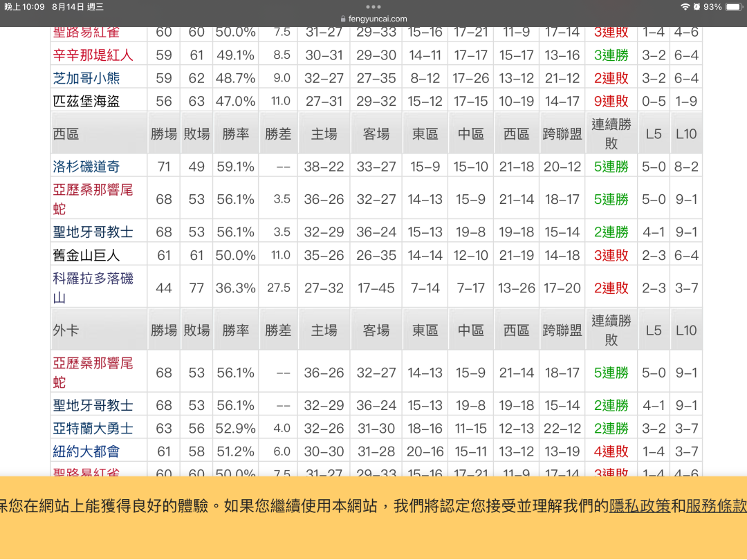Click the 3連敗 streak for 舊金山巨人
The image size is (747, 560).
pyautogui.click(x=611, y=255)
